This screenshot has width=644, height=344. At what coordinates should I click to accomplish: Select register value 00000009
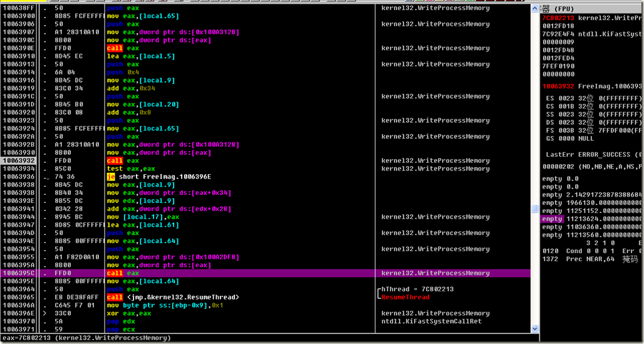tap(558, 42)
